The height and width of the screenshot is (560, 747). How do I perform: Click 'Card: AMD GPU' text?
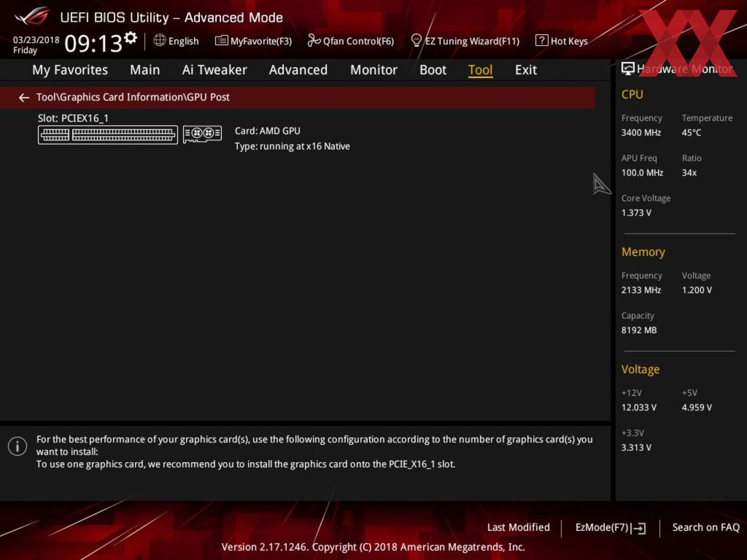pos(267,131)
